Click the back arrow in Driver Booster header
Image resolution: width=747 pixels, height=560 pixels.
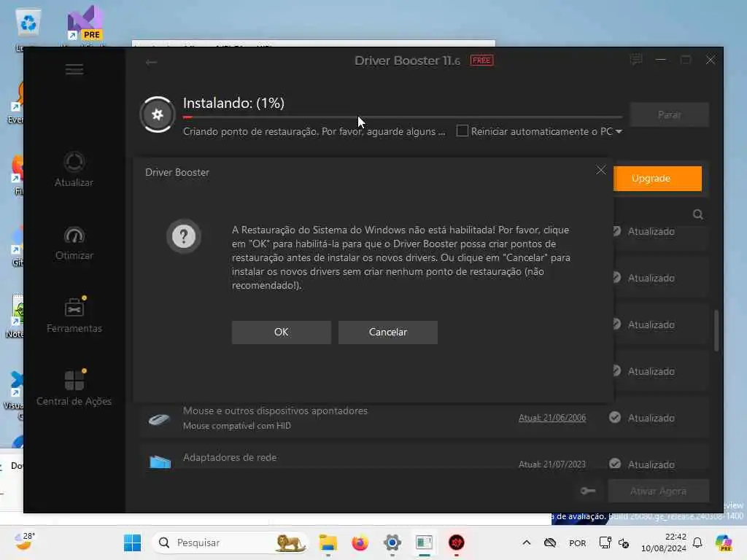click(x=151, y=62)
